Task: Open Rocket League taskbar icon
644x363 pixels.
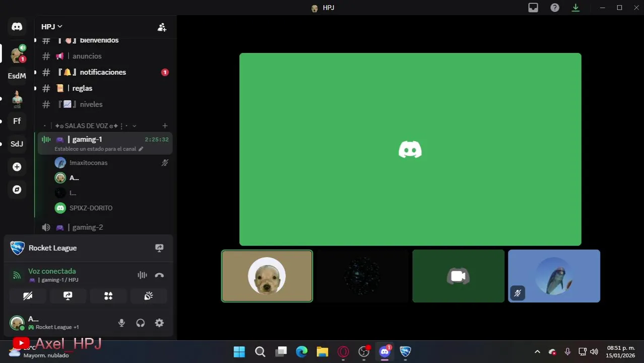Action: click(405, 351)
